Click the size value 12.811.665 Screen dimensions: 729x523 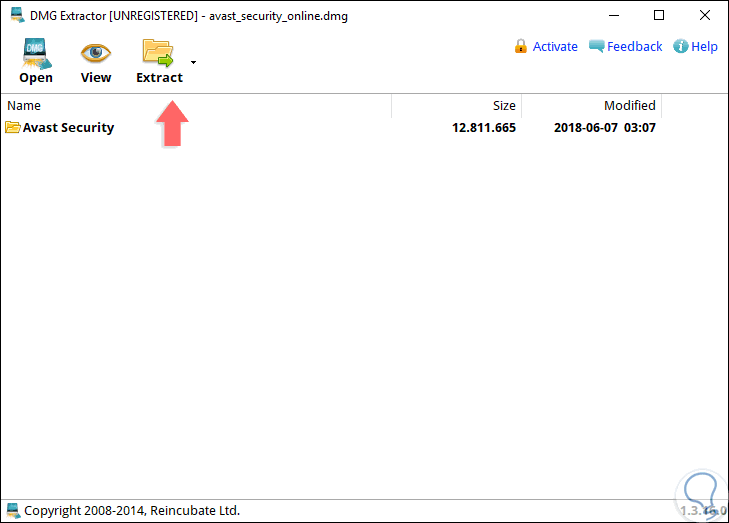[484, 127]
